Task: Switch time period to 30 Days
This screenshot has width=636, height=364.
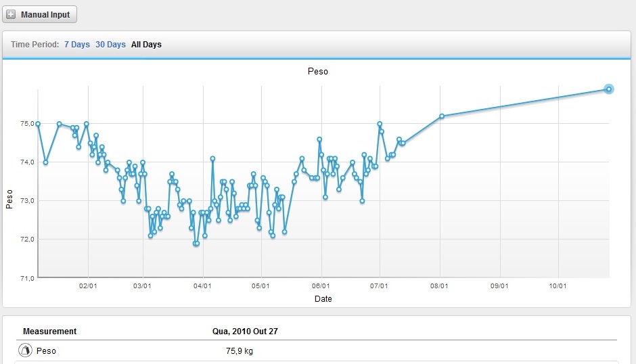Action: pyautogui.click(x=110, y=45)
